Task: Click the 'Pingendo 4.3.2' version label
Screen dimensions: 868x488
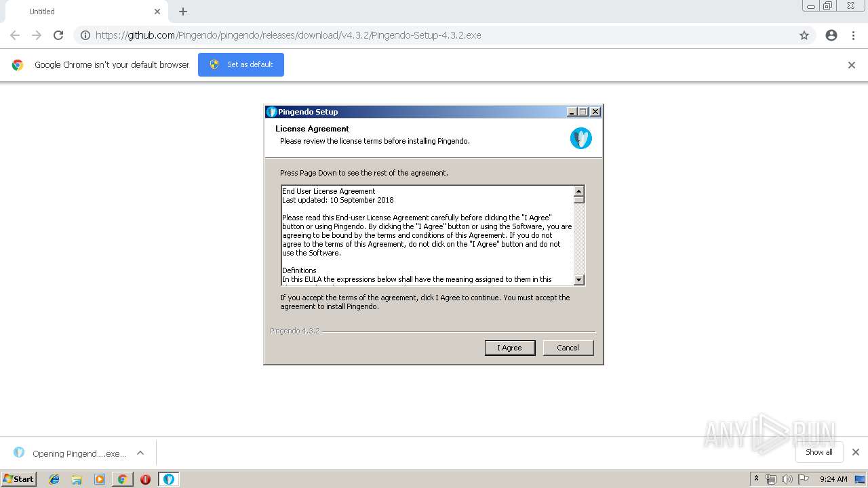Action: [295, 331]
